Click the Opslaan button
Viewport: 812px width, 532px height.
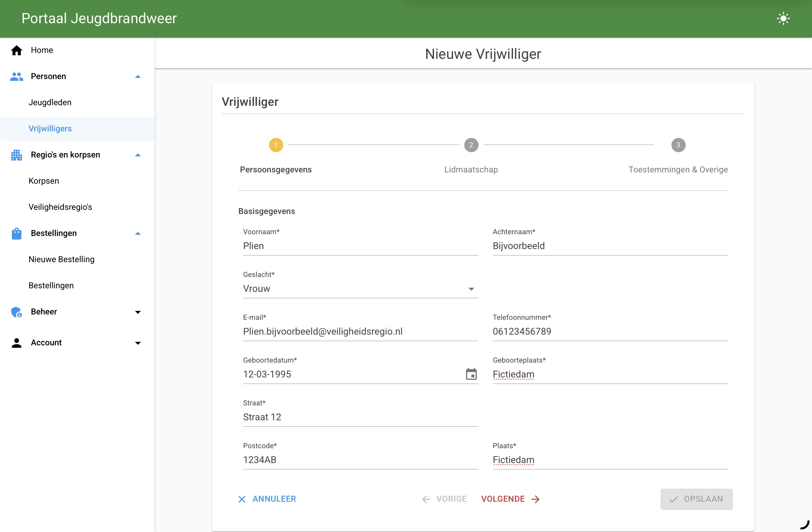[696, 499]
